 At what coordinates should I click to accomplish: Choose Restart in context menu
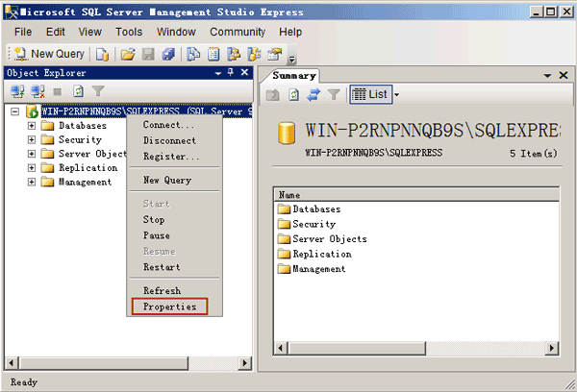(x=175, y=267)
